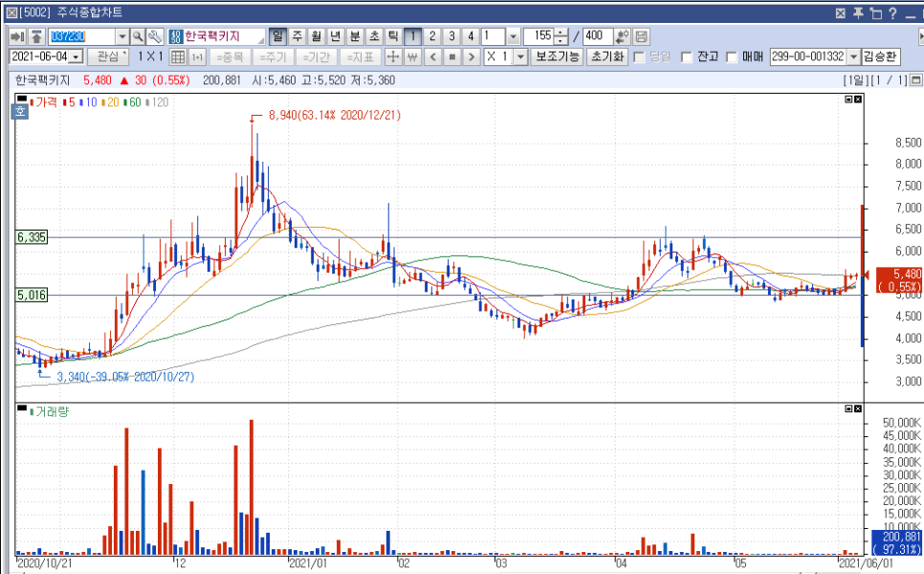This screenshot has height=574, width=924.
Task: Click the pin window icon in the title bar
Action: [858, 13]
